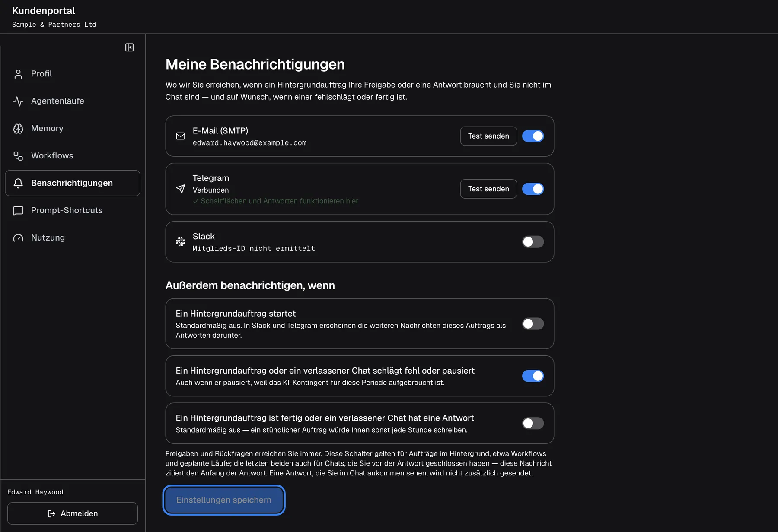Click the Prompt-Shortcuts speech bubble icon
Viewport: 778px width, 532px height.
coord(18,211)
